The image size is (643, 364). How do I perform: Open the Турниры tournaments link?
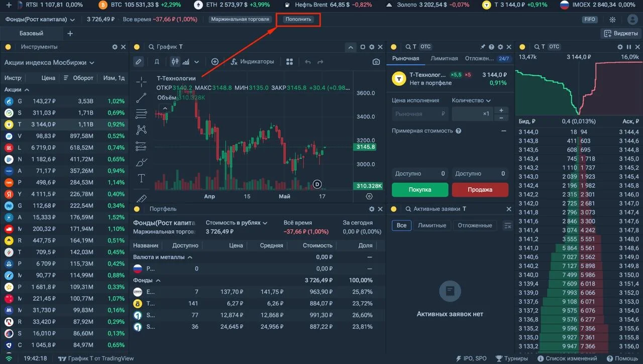pos(511,358)
